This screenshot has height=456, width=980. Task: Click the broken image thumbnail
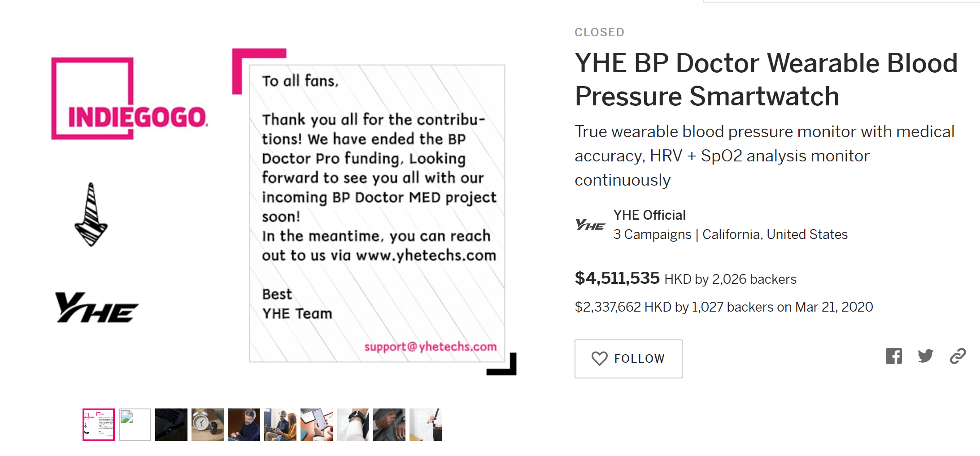[135, 424]
